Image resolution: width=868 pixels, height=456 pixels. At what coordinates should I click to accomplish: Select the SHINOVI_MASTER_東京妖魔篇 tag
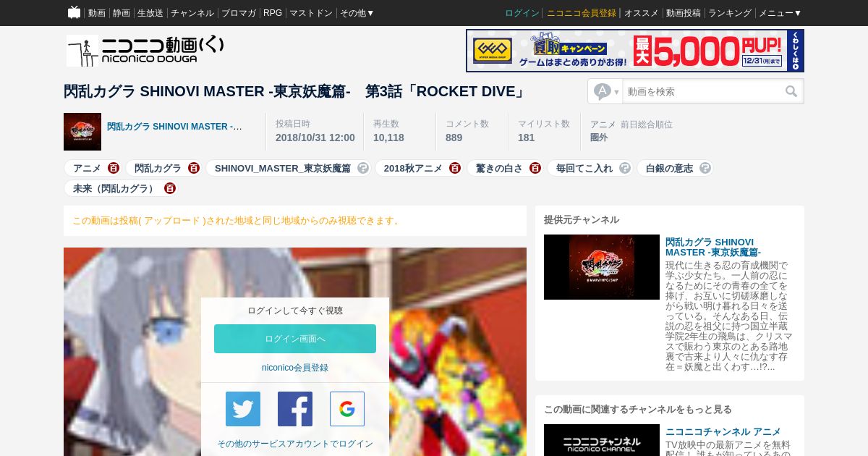point(283,168)
